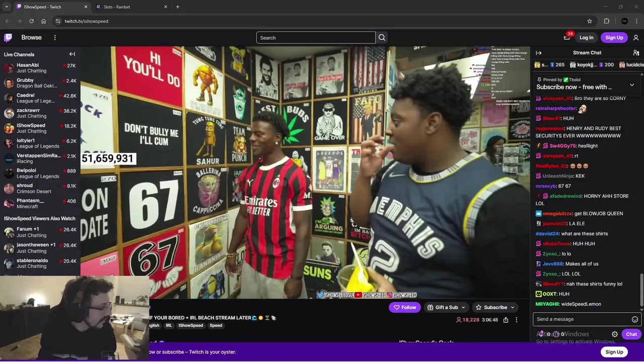The image size is (644, 362).
Task: Open HasanAbi live channel
Action: pyautogui.click(x=40, y=68)
